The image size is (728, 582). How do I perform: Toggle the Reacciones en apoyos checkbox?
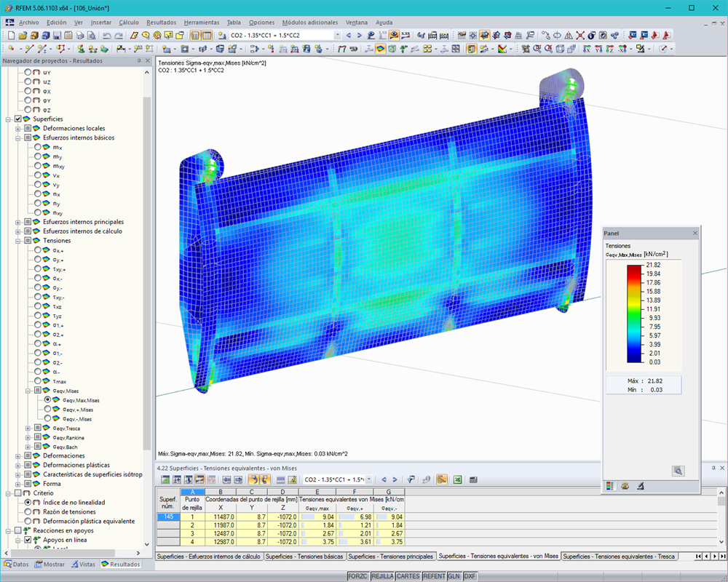pyautogui.click(x=18, y=530)
